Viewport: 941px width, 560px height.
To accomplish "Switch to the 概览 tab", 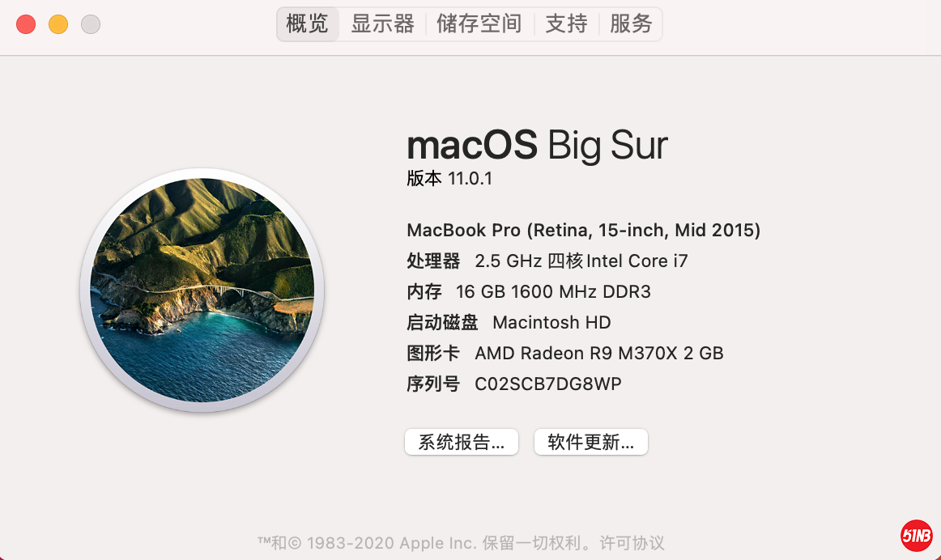I will 308,24.
